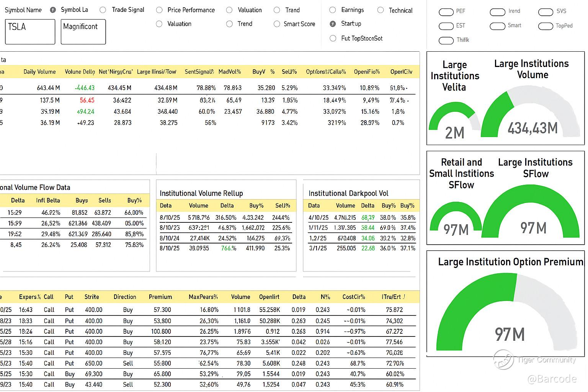Screen dimensions: 588x392
Task: Click the Strike column header
Action: click(x=91, y=297)
